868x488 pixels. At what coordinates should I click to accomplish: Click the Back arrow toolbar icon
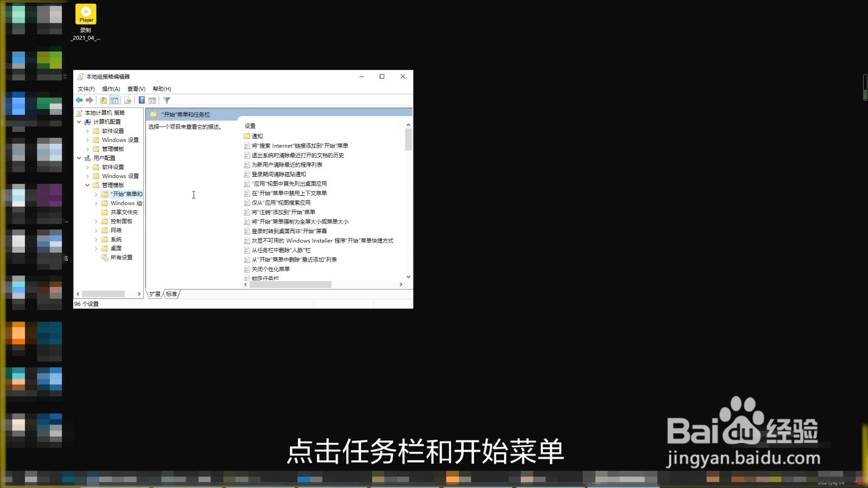tap(79, 100)
